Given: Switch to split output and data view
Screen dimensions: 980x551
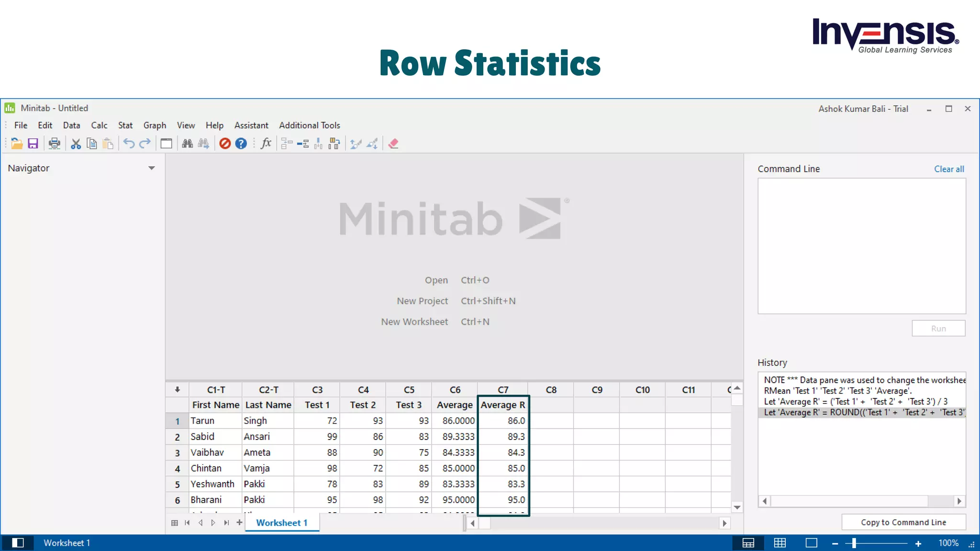Looking at the screenshot, I should click(x=748, y=543).
